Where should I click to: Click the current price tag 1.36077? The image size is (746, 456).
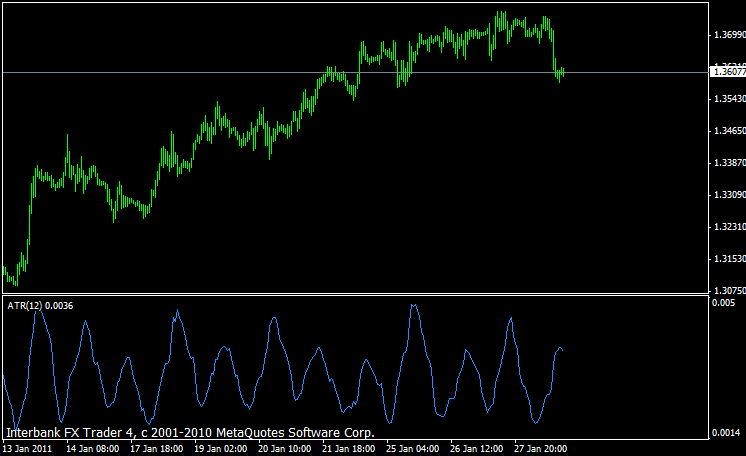(728, 72)
